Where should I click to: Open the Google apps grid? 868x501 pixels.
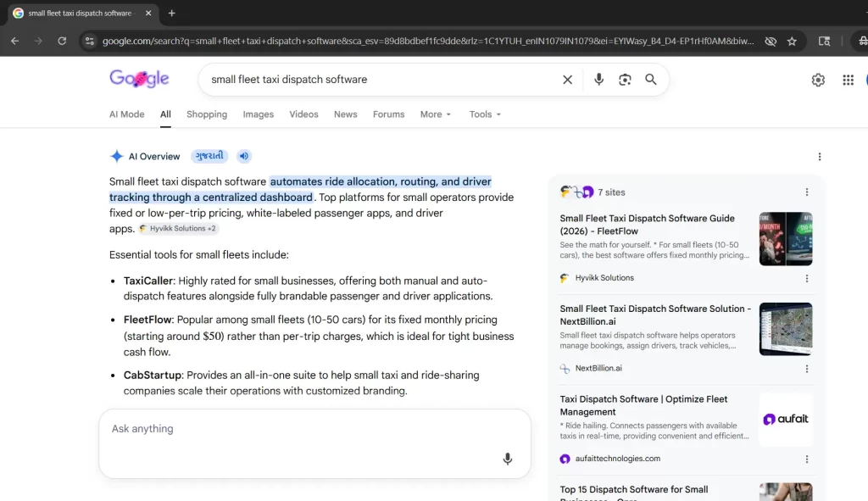pyautogui.click(x=848, y=80)
